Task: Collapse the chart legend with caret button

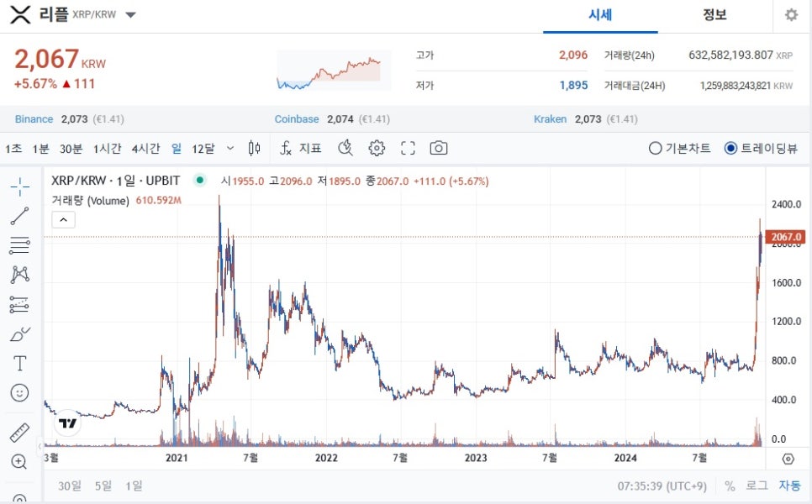Action: point(63,220)
